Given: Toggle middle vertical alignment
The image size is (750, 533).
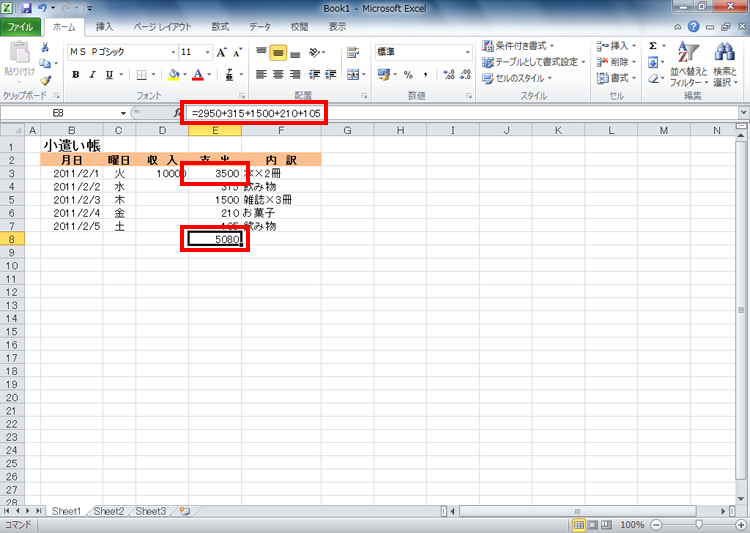Looking at the screenshot, I should [x=278, y=52].
